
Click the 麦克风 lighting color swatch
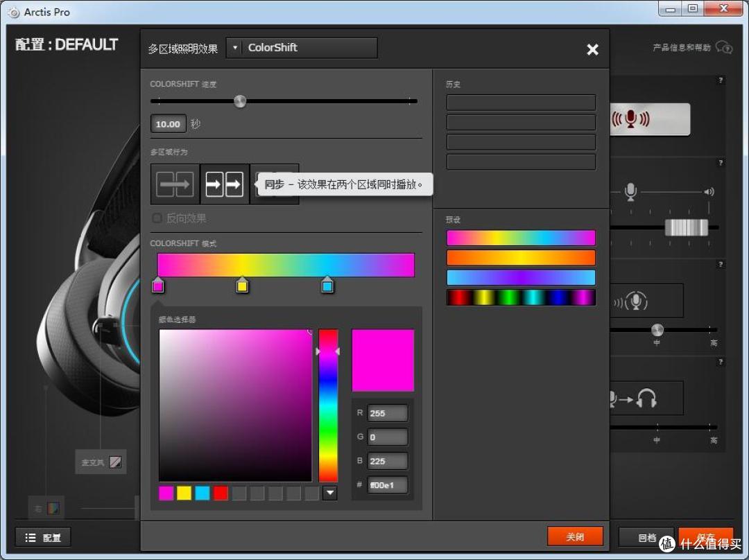(115, 462)
